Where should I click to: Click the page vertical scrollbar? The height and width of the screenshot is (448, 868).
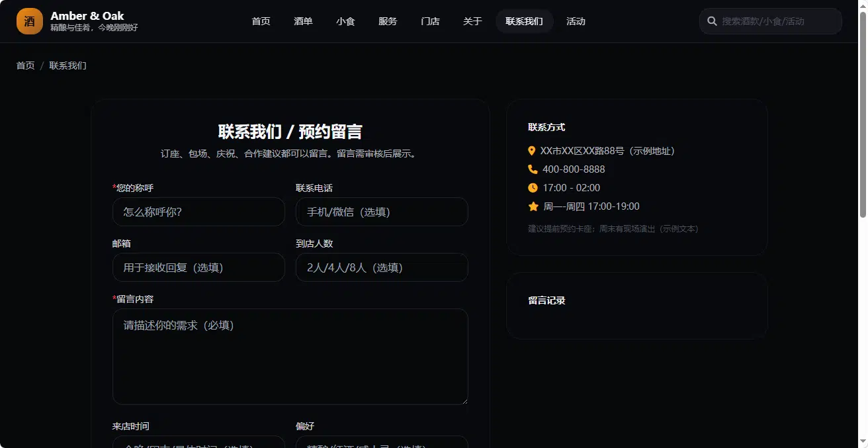click(x=863, y=224)
